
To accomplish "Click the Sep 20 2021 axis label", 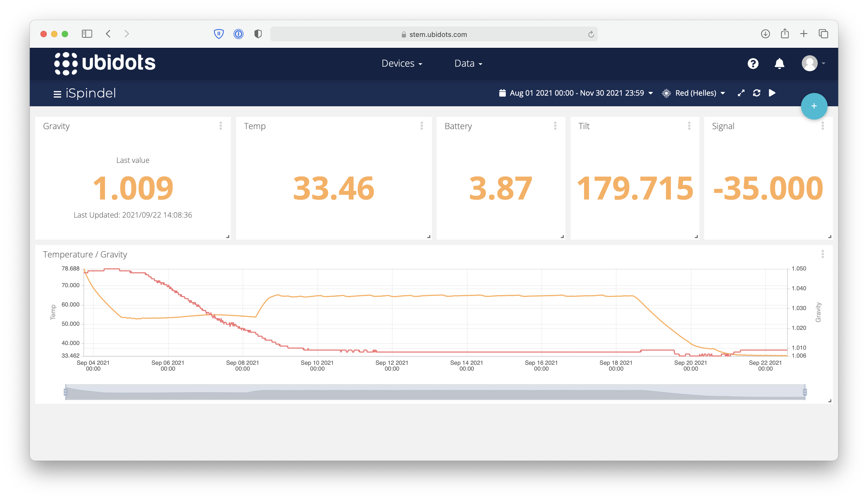I will coord(690,365).
